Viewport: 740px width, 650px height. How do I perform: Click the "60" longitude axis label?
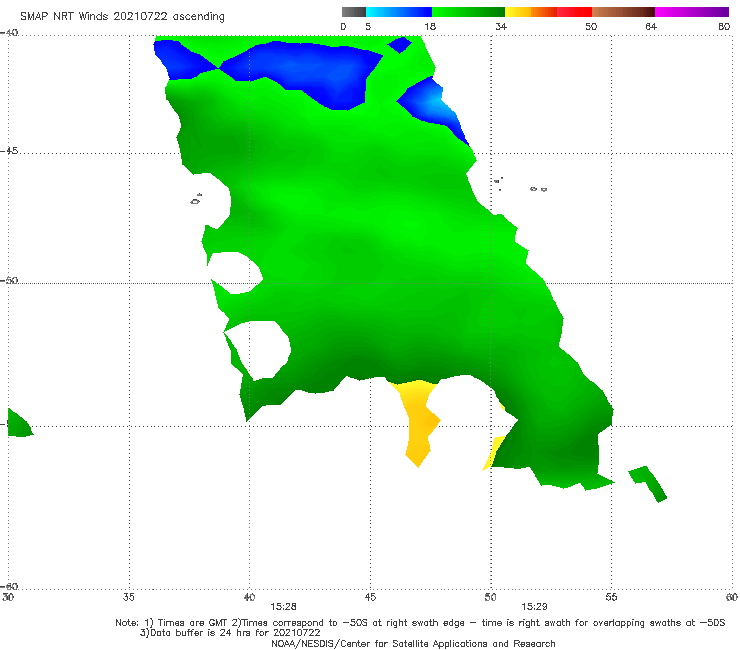click(x=732, y=598)
